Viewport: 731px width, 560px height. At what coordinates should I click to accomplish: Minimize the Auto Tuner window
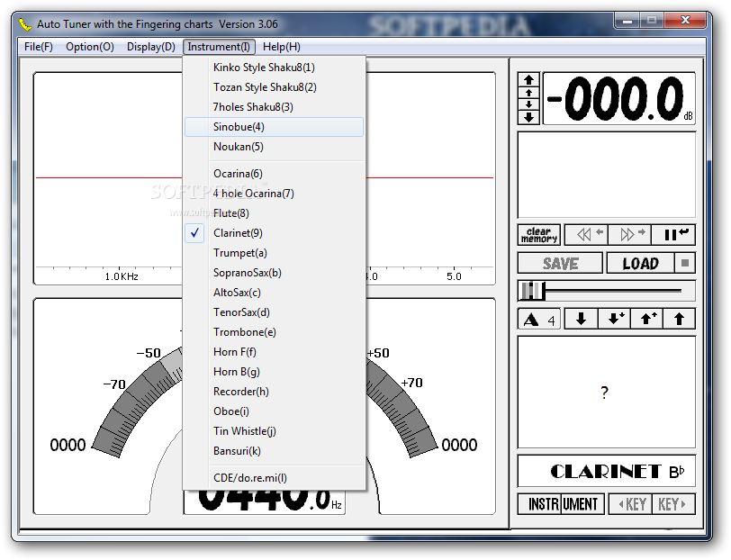pos(627,20)
